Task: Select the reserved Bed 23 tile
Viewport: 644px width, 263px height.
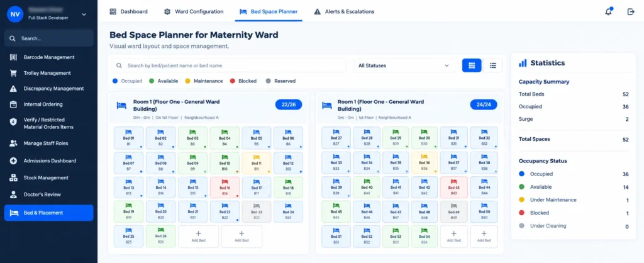Action: [x=257, y=211]
